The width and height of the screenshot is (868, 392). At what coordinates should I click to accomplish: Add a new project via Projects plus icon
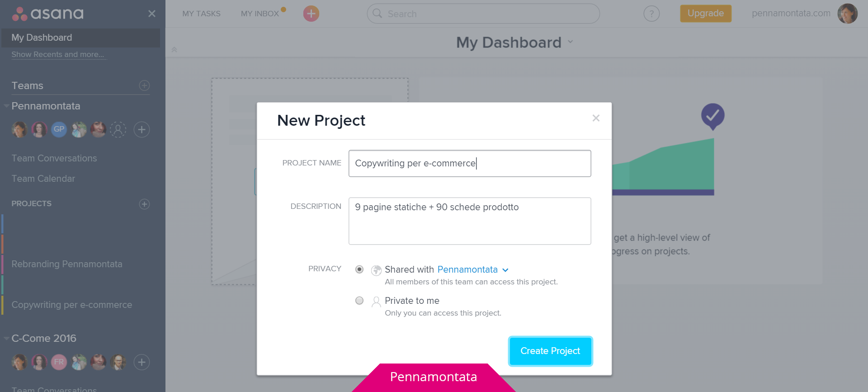144,204
